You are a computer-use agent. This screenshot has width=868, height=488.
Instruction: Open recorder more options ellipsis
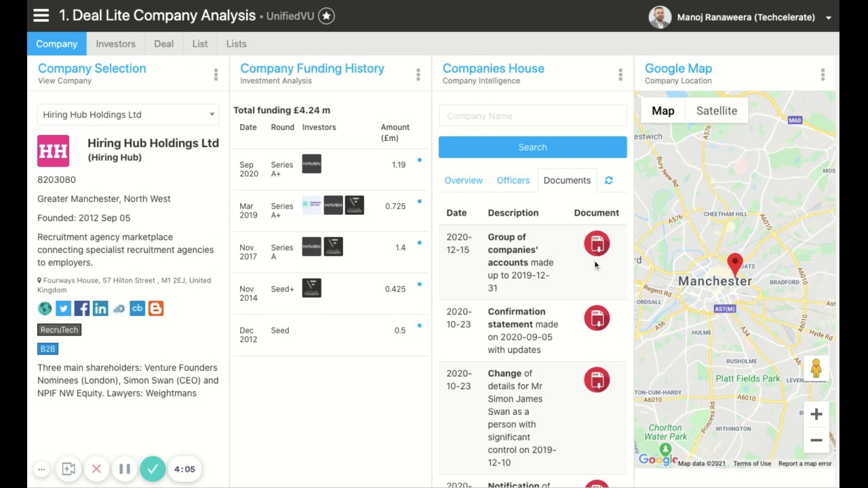click(x=41, y=469)
